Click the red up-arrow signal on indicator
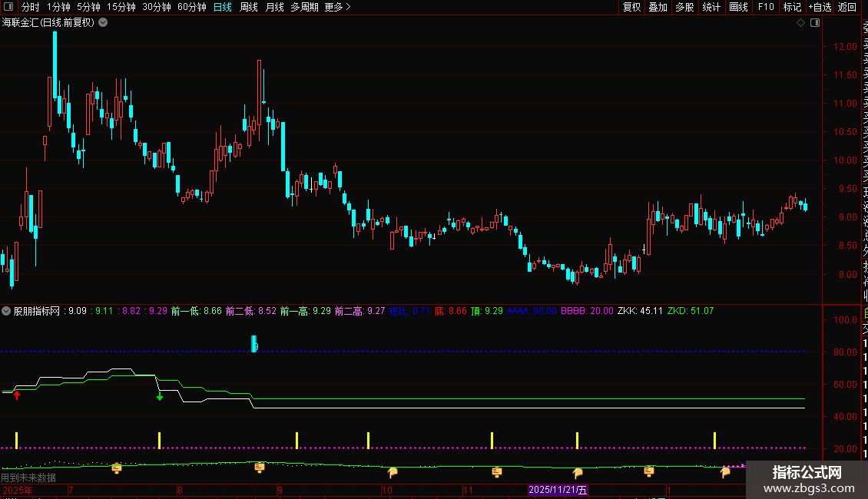Image resolution: width=868 pixels, height=499 pixels. [17, 395]
